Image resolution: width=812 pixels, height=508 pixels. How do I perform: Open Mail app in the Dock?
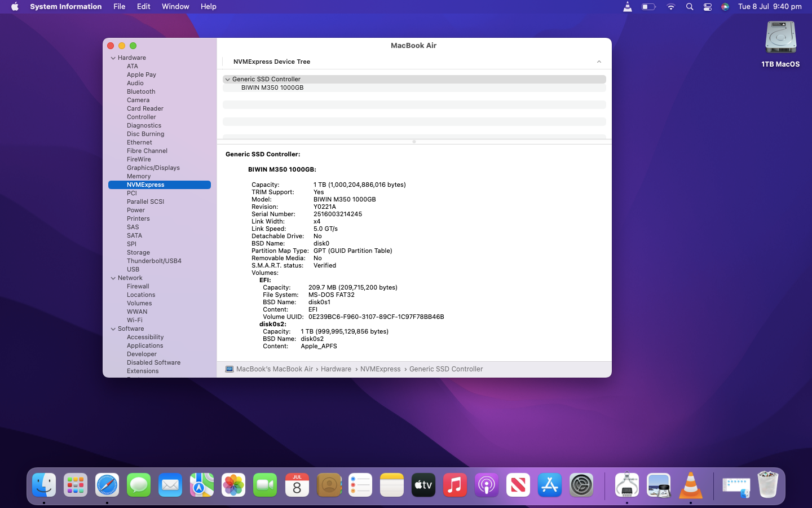pyautogui.click(x=170, y=485)
